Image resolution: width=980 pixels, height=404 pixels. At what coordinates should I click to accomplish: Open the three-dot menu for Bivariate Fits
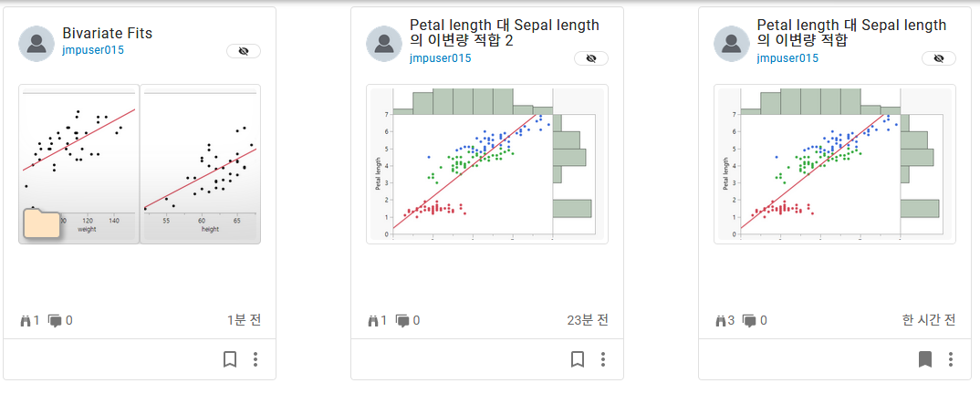point(255,359)
